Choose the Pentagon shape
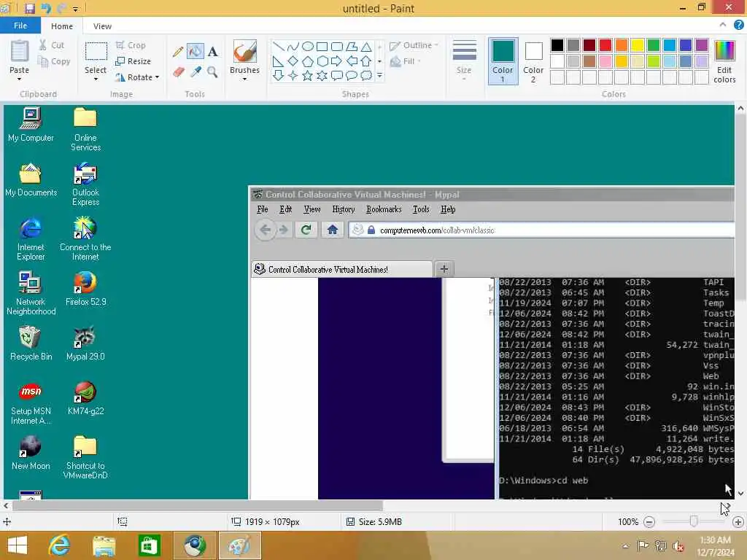The width and height of the screenshot is (747, 560). tap(308, 61)
